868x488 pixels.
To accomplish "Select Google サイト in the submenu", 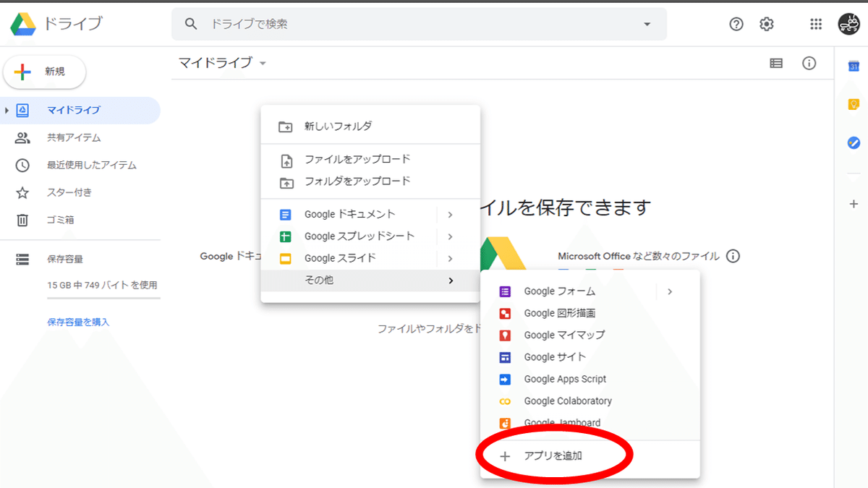I will pyautogui.click(x=590, y=357).
